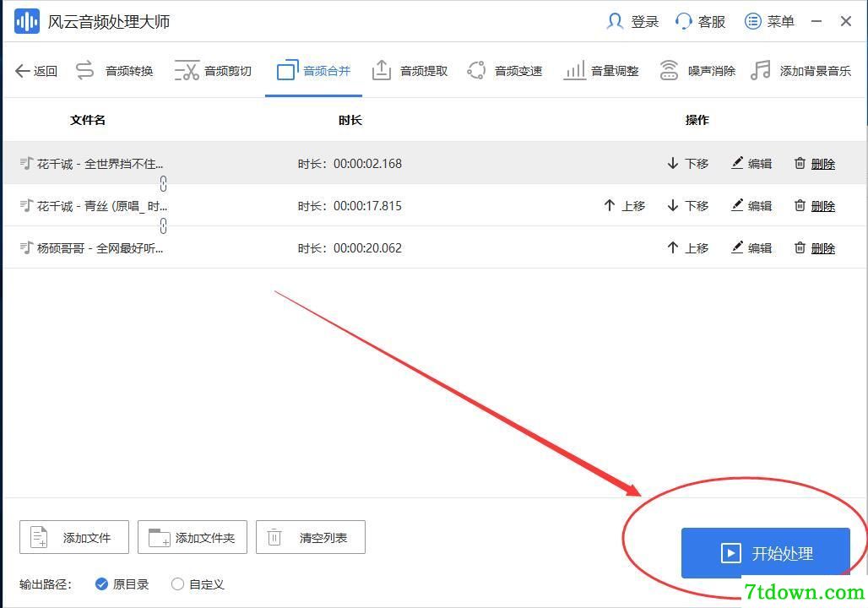Viewport: 868px width, 608px height.
Task: Edit the 杨硕哥哥 file
Action: [751, 247]
